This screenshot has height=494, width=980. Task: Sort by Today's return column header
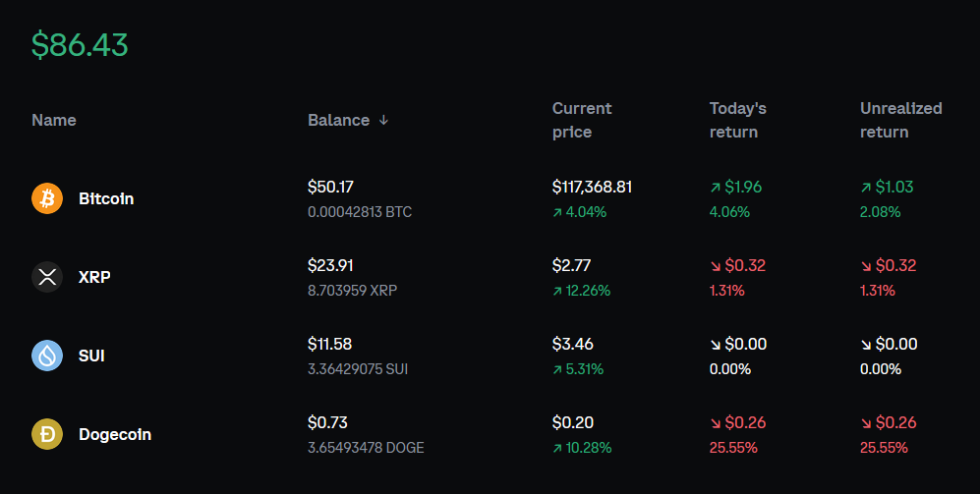(737, 120)
